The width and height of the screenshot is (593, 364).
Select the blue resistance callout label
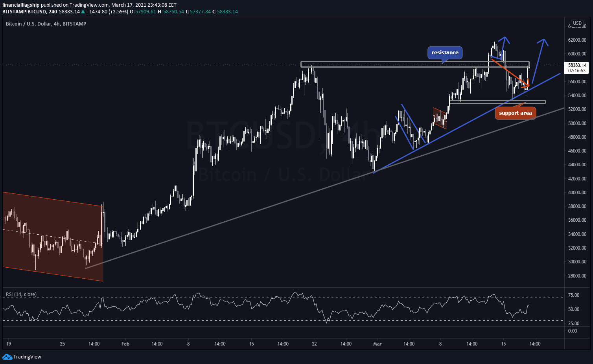(x=445, y=53)
